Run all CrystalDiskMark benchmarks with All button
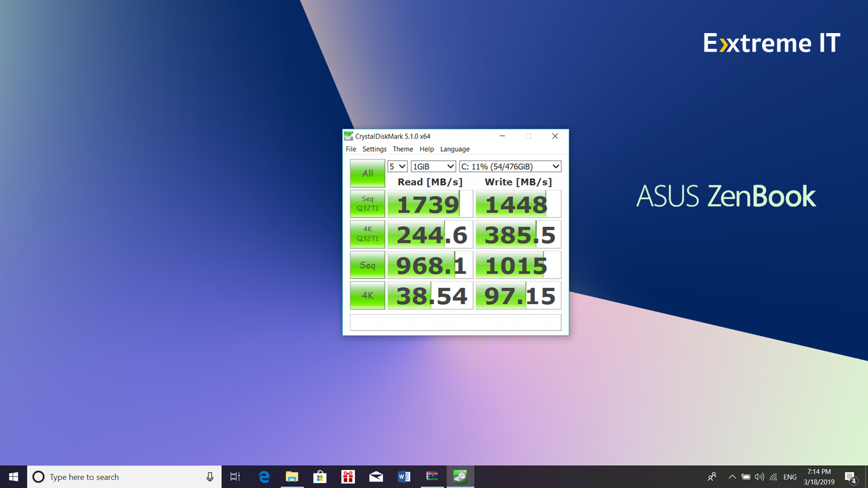The image size is (868, 488). [x=367, y=174]
